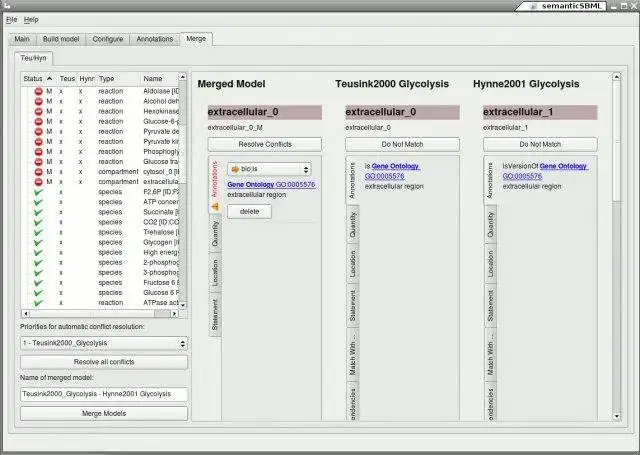Select the Pyruvate de reaction row

[x=100, y=131]
